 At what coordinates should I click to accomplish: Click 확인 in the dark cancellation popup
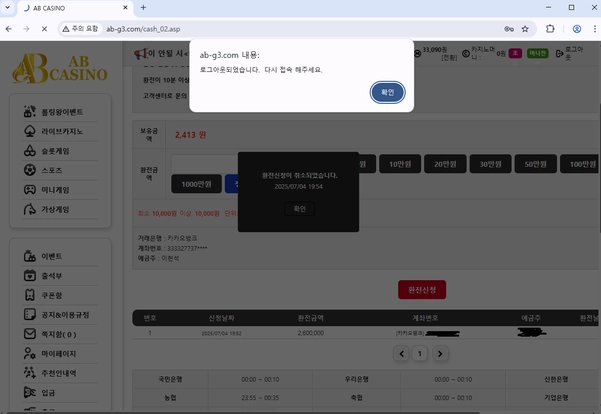pyautogui.click(x=299, y=208)
